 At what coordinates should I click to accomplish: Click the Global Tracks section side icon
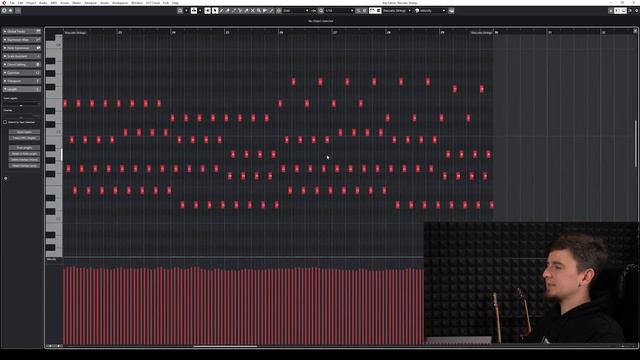tap(38, 31)
